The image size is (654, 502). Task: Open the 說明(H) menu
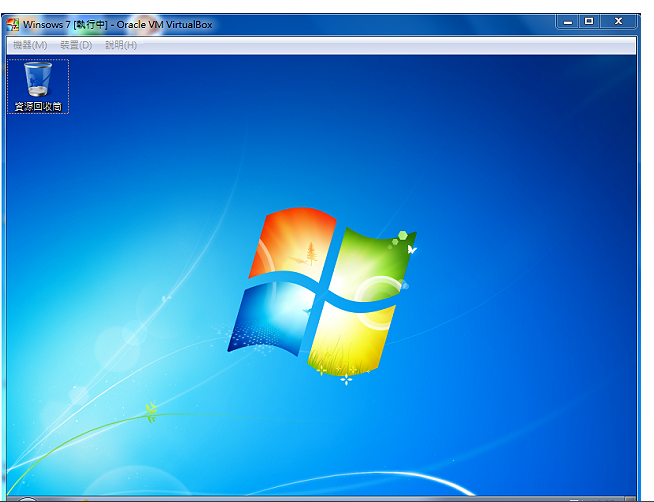click(x=121, y=45)
